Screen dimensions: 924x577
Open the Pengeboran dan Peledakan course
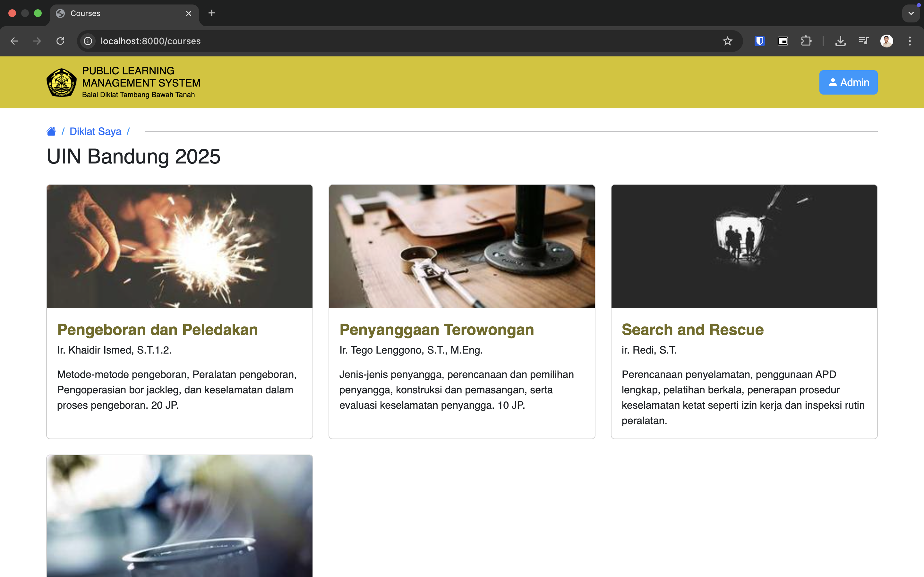pos(157,330)
